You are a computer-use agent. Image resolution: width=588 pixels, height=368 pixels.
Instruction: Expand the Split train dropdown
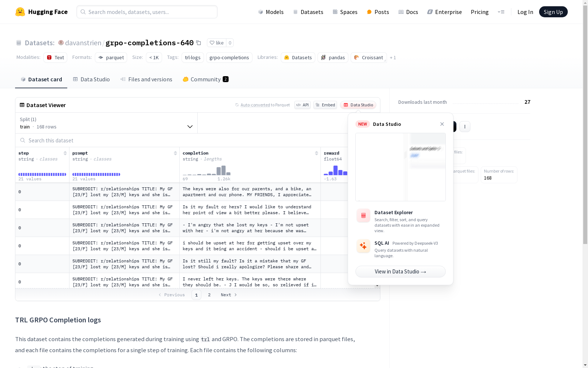107,123
